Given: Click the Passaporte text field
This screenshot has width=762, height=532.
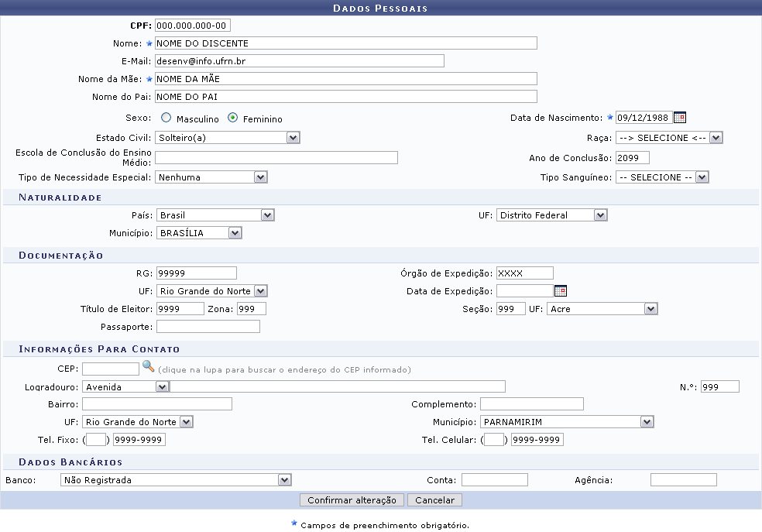Looking at the screenshot, I should pyautogui.click(x=208, y=327).
